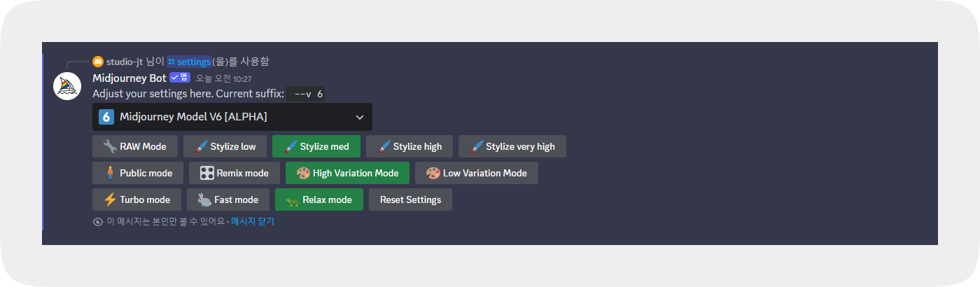The width and height of the screenshot is (980, 287).
Task: Click the message timestamp 오늘 오전 10:27
Action: coord(223,78)
